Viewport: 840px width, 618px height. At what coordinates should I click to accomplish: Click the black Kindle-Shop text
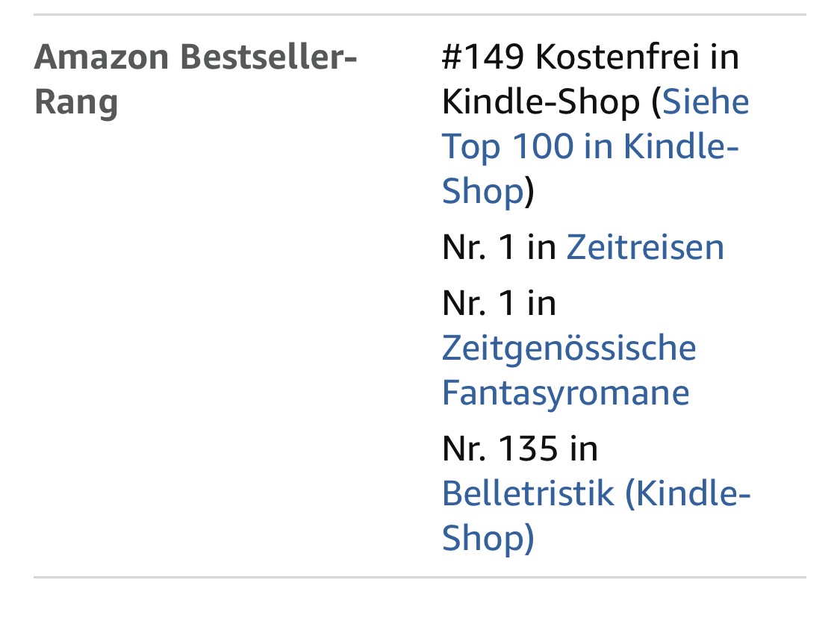(x=541, y=102)
